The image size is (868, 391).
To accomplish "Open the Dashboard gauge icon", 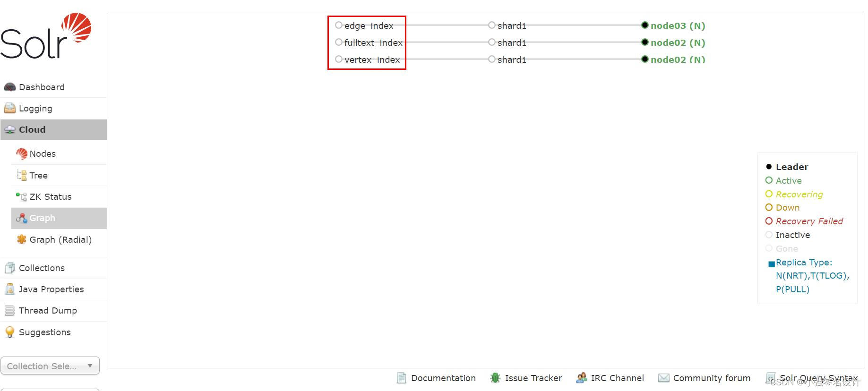I will click(x=9, y=87).
